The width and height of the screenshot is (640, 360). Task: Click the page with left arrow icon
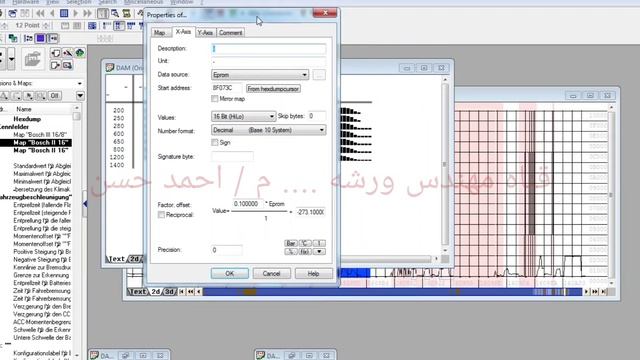(56, 53)
